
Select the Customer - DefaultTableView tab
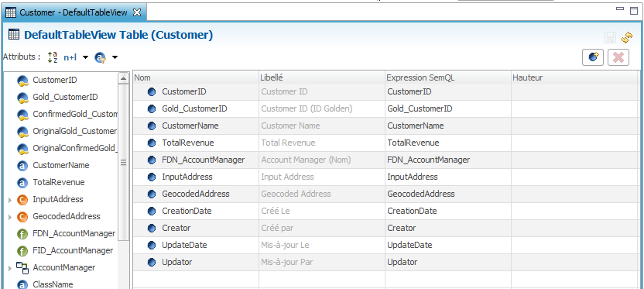(74, 12)
